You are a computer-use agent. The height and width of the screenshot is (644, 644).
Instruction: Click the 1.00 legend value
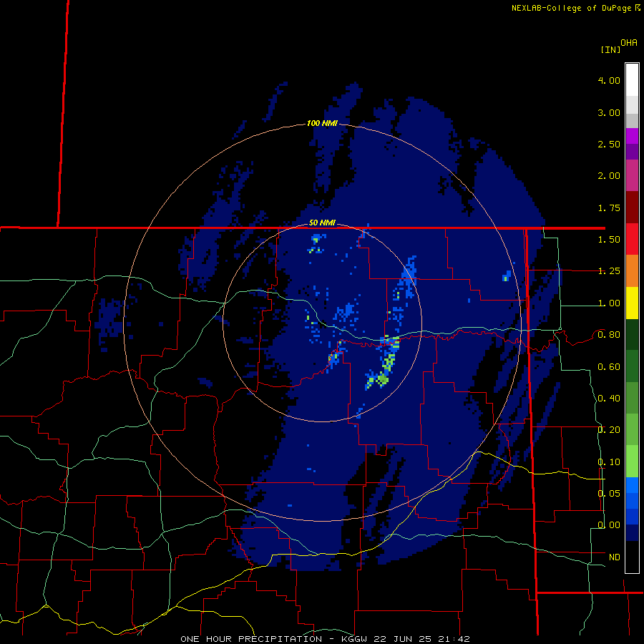point(609,303)
